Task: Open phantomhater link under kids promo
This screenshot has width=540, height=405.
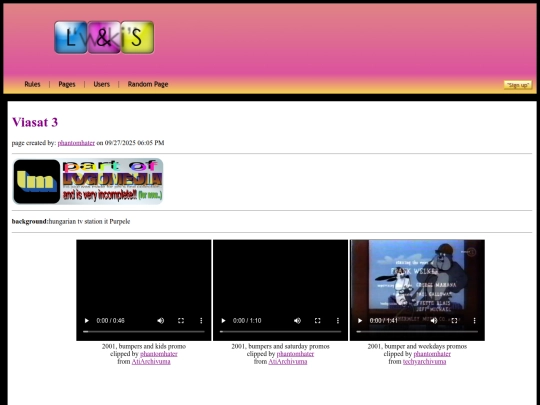Action: coord(159,354)
